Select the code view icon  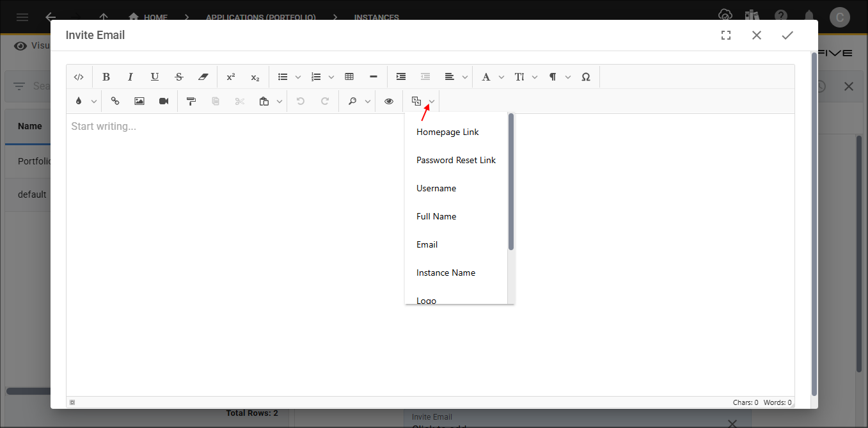point(79,76)
